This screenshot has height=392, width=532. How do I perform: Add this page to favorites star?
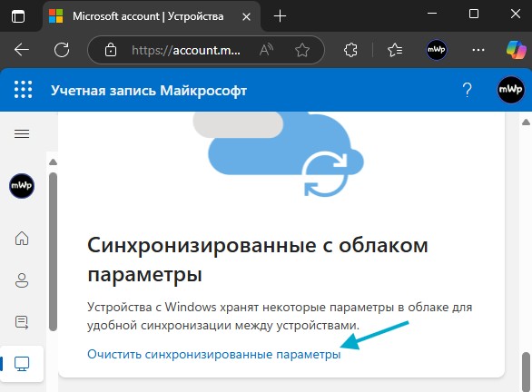coord(302,50)
